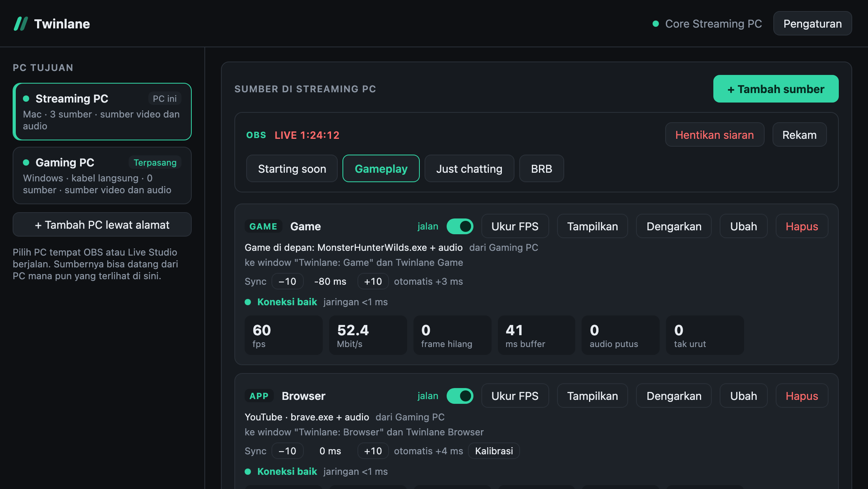Click the 0 audio putus tile
The height and width of the screenshot is (489, 868).
[x=621, y=335]
